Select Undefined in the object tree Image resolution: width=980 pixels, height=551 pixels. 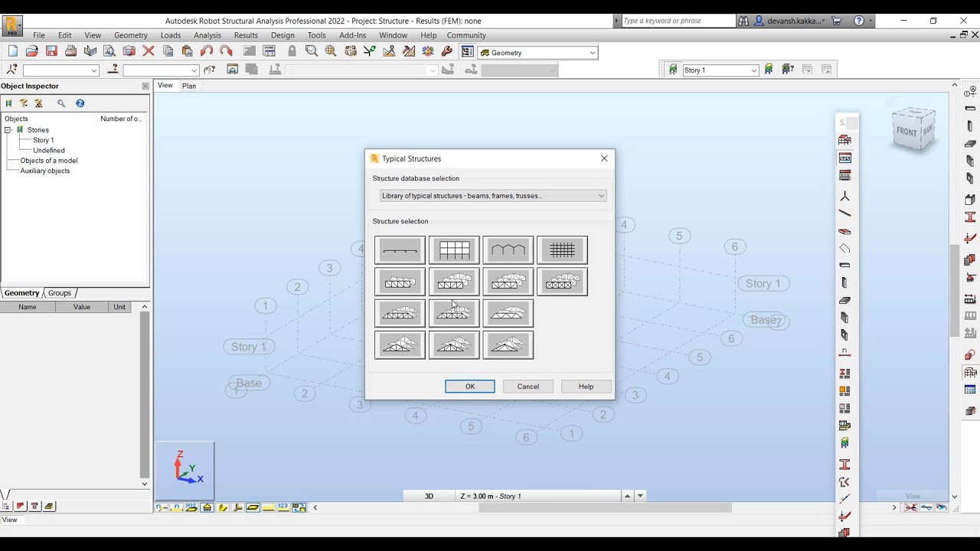click(49, 150)
